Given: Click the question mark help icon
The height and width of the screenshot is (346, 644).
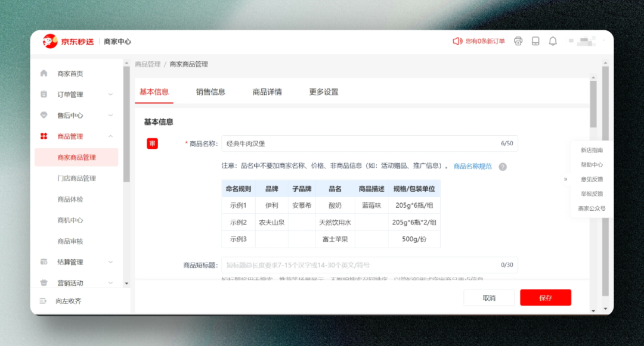Looking at the screenshot, I should (503, 167).
